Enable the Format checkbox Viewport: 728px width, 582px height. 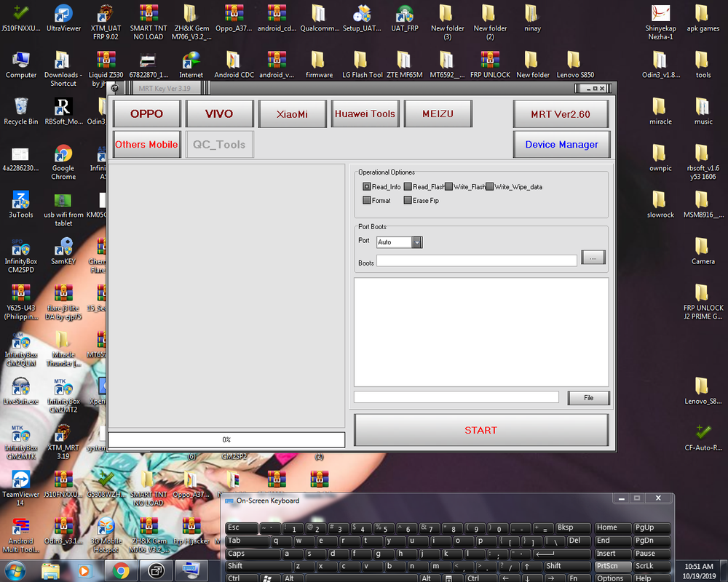[367, 200]
